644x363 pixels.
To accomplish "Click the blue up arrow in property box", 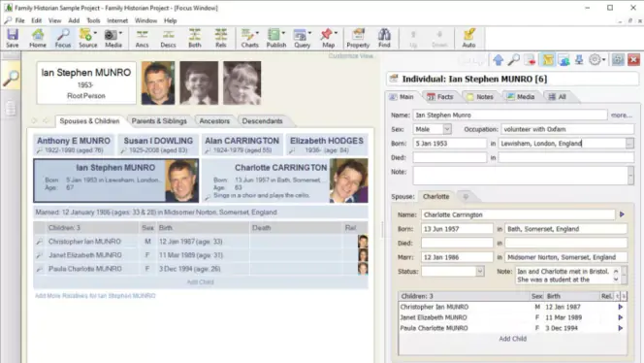I will pos(499,60).
